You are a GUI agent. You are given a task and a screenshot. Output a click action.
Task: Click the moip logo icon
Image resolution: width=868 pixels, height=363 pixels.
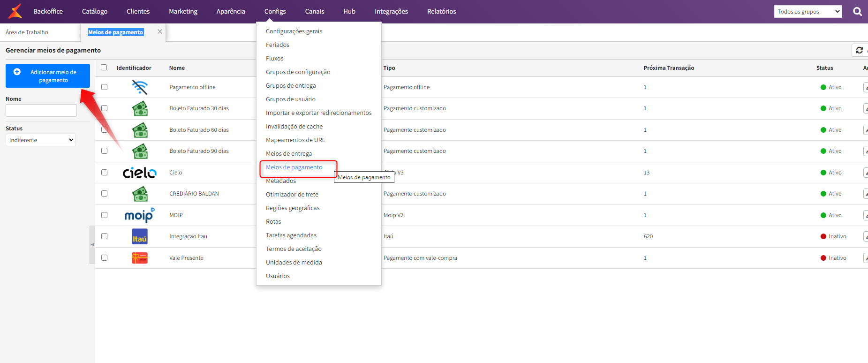click(x=140, y=215)
